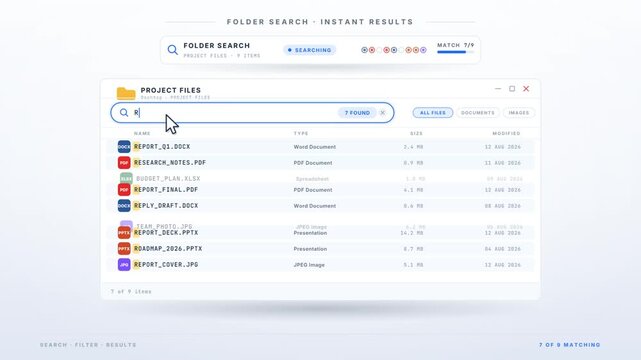Click the 7 Found badge
The image size is (641, 360).
pos(357,113)
